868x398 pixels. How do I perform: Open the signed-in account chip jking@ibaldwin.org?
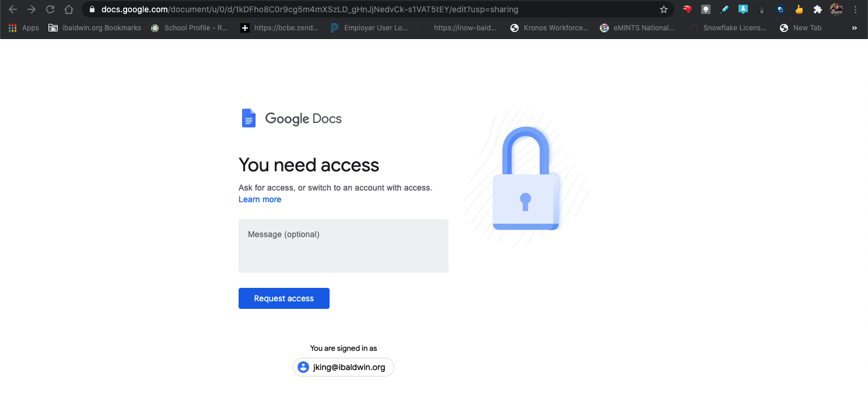point(344,367)
